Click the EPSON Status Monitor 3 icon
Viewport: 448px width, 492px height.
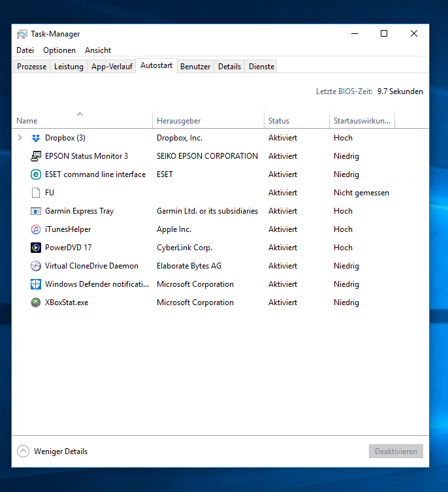(x=36, y=156)
